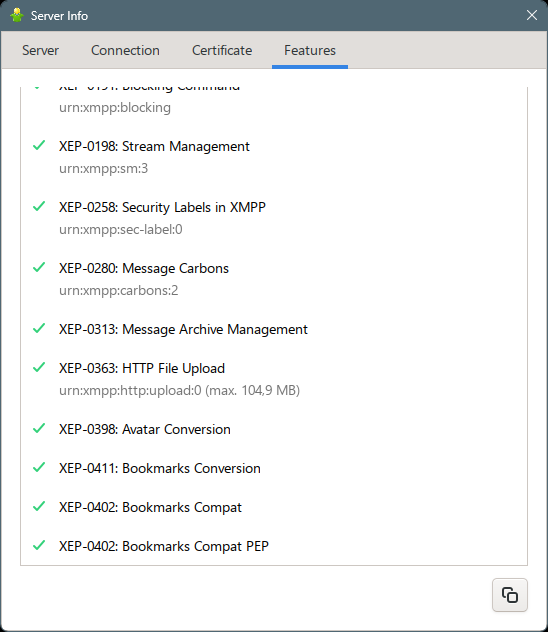Viewport: 548px width, 632px height.
Task: Click checkmark beside XEP-0402 Bookmarks Compat PEP
Action: tap(39, 545)
